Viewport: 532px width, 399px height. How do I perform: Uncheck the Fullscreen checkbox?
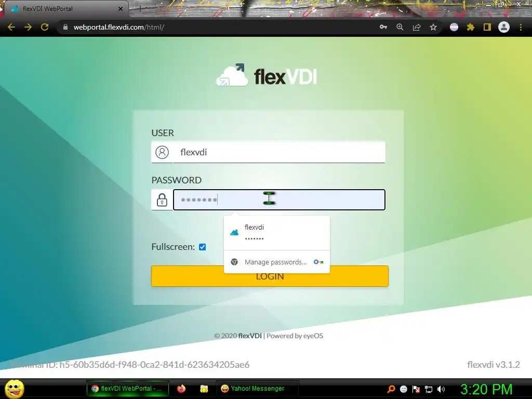tap(202, 247)
